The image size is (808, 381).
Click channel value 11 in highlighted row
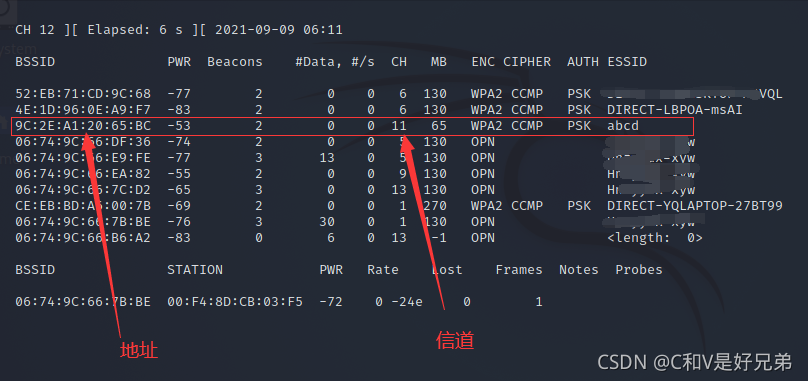398,126
